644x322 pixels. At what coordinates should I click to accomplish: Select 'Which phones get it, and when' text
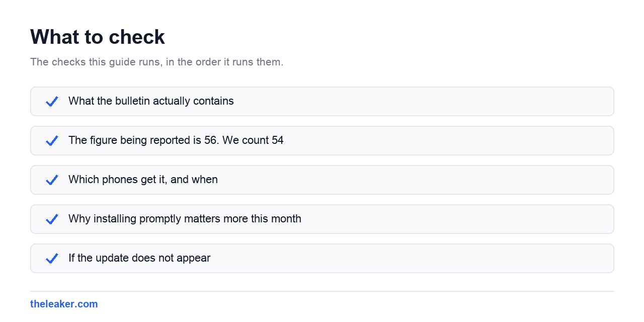point(143,180)
